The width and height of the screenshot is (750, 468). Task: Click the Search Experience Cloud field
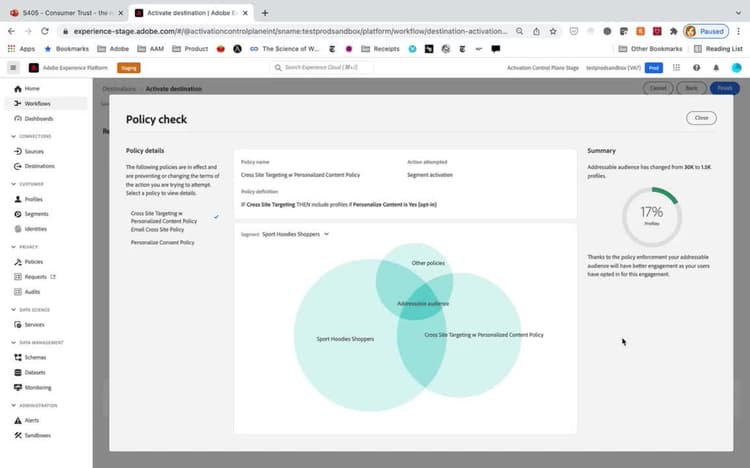tap(321, 68)
